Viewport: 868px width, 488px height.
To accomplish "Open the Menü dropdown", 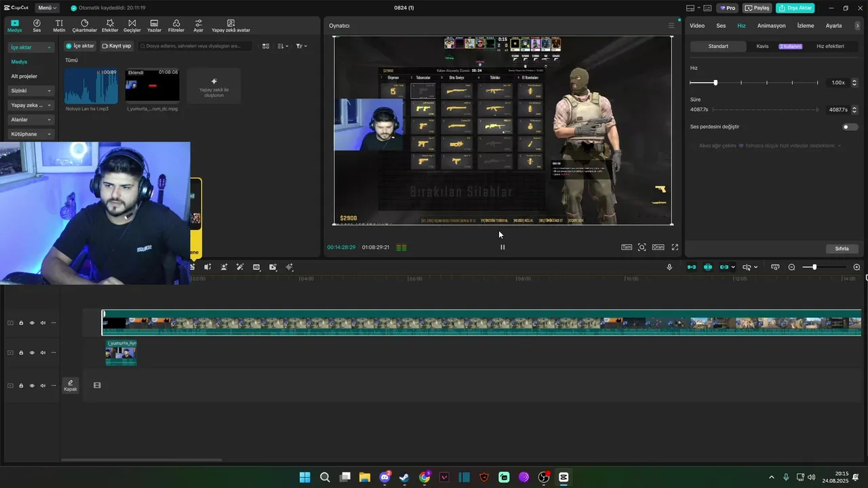I will [x=47, y=8].
